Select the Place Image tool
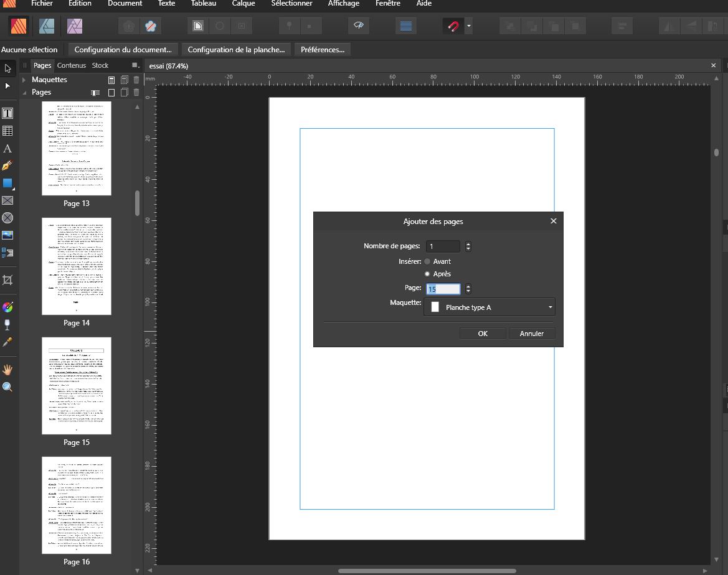The height and width of the screenshot is (575, 728). click(x=7, y=235)
